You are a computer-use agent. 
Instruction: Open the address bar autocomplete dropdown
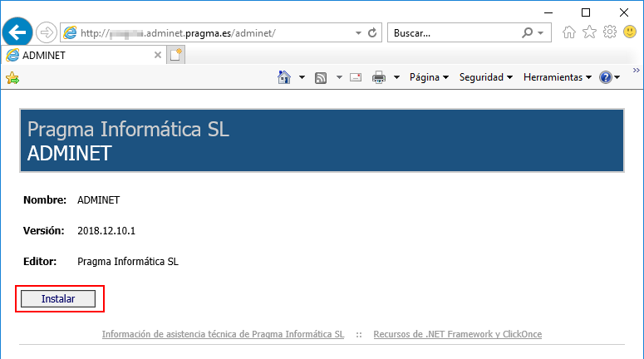tap(358, 33)
